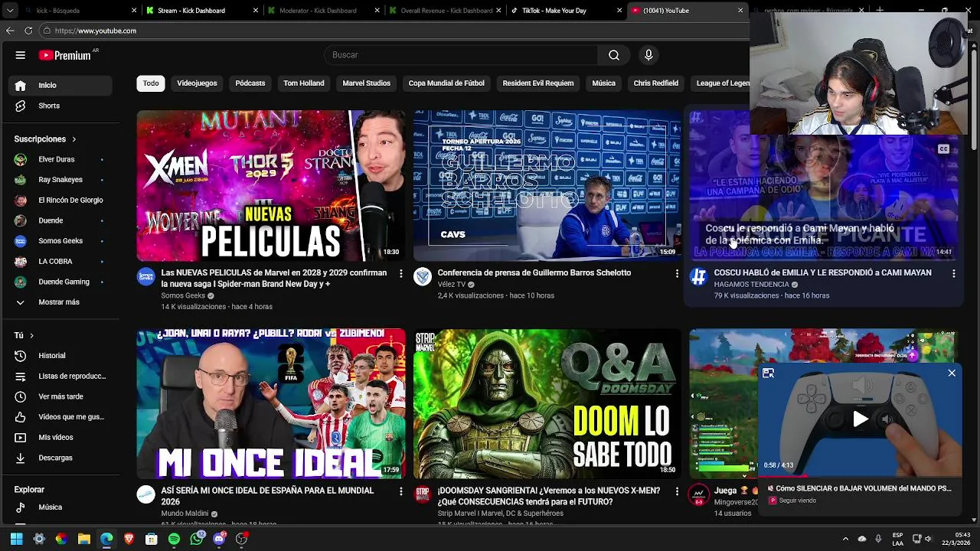The image size is (980, 551).
Task: Expand miniplayer to full watch page
Action: tap(768, 373)
